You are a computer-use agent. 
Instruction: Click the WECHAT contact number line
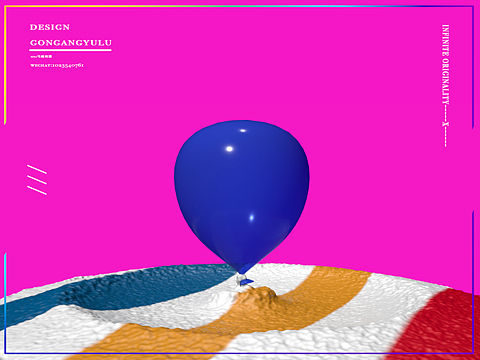tap(57, 65)
